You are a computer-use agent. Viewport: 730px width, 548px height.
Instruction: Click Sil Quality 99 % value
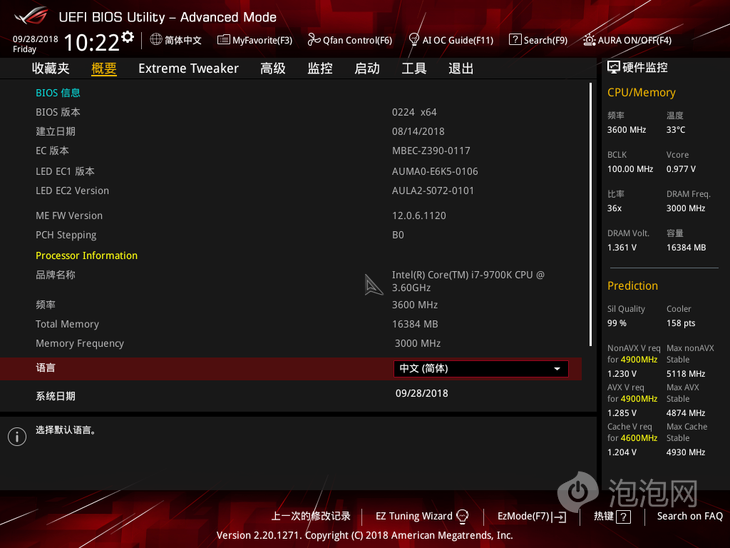(x=617, y=323)
